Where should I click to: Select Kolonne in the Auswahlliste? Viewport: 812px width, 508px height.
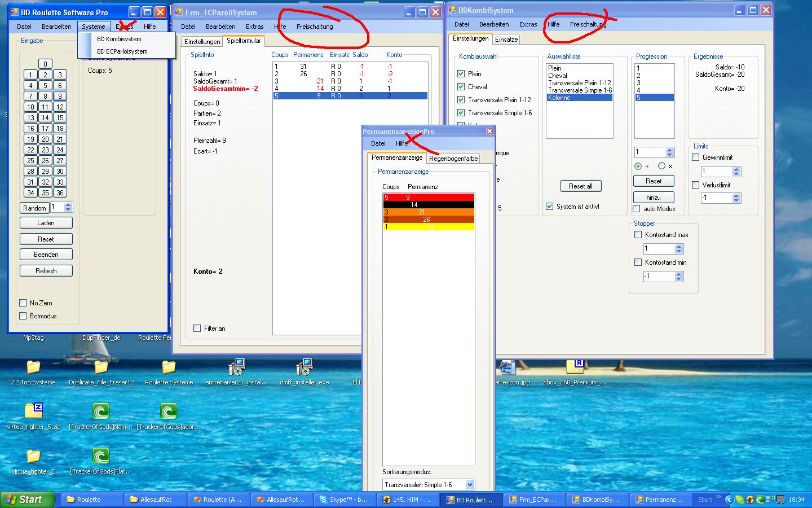[x=579, y=98]
